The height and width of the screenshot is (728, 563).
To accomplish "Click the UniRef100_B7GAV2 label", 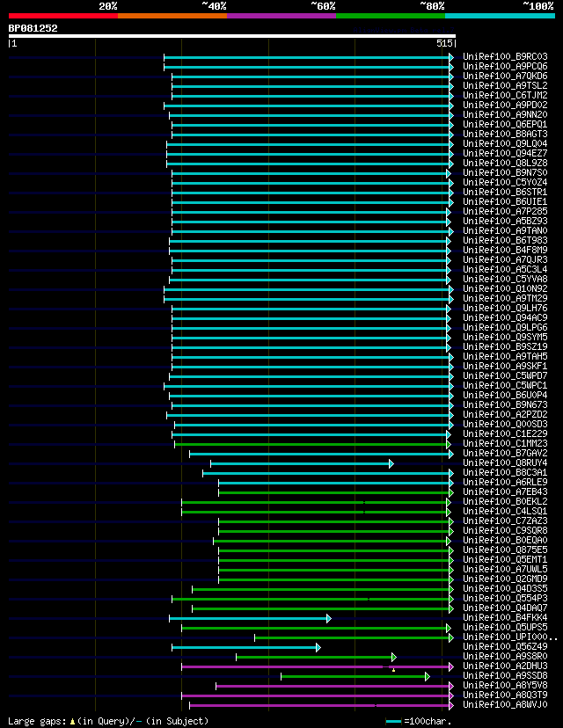I will [505, 453].
